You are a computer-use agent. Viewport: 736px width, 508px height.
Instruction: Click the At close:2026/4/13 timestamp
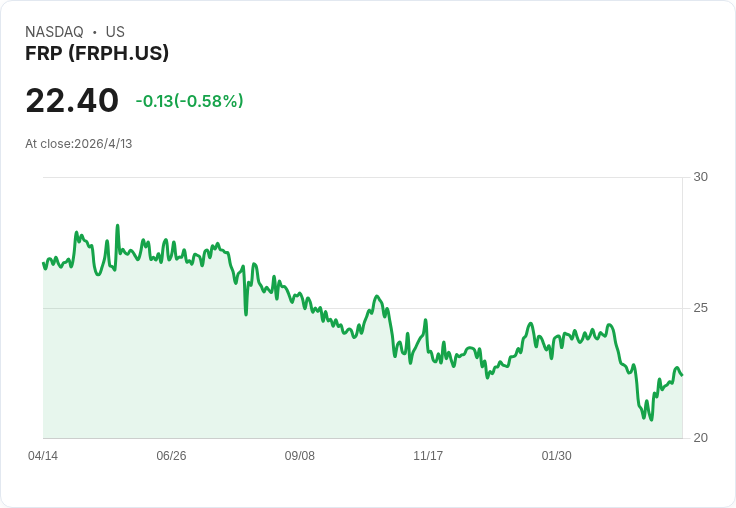point(79,144)
